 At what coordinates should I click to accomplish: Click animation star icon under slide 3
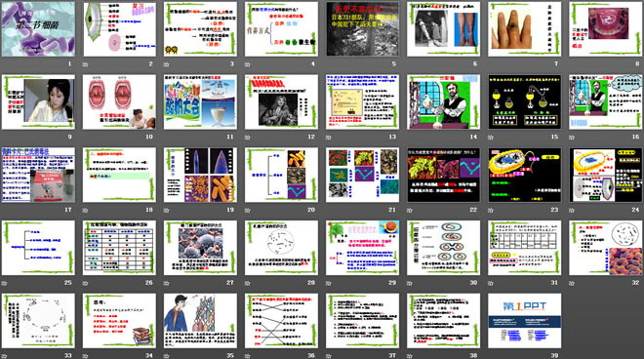167,64
